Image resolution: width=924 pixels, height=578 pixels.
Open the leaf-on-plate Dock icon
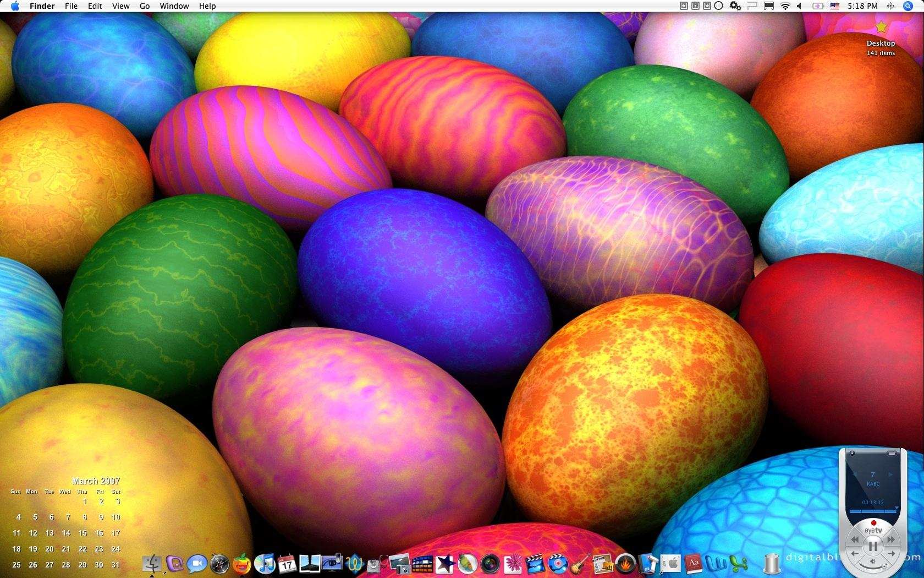(468, 563)
